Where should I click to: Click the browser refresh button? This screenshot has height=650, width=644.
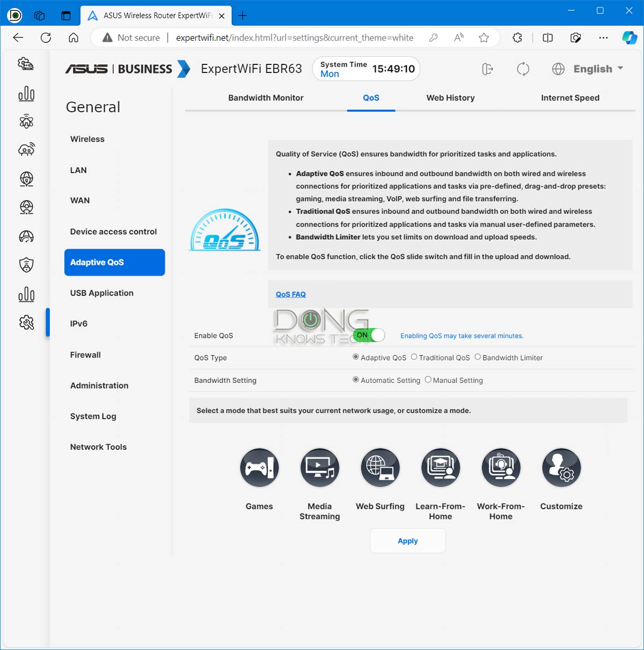(x=46, y=38)
